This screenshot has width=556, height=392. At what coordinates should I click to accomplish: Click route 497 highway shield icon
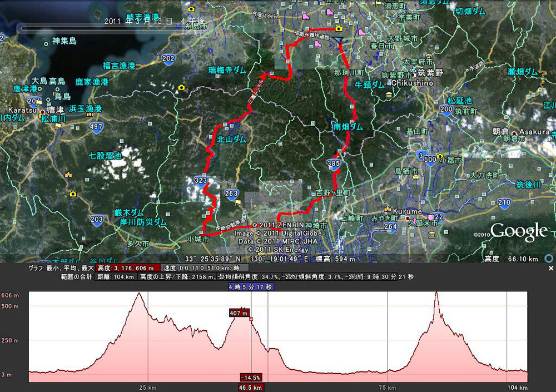(96, 127)
